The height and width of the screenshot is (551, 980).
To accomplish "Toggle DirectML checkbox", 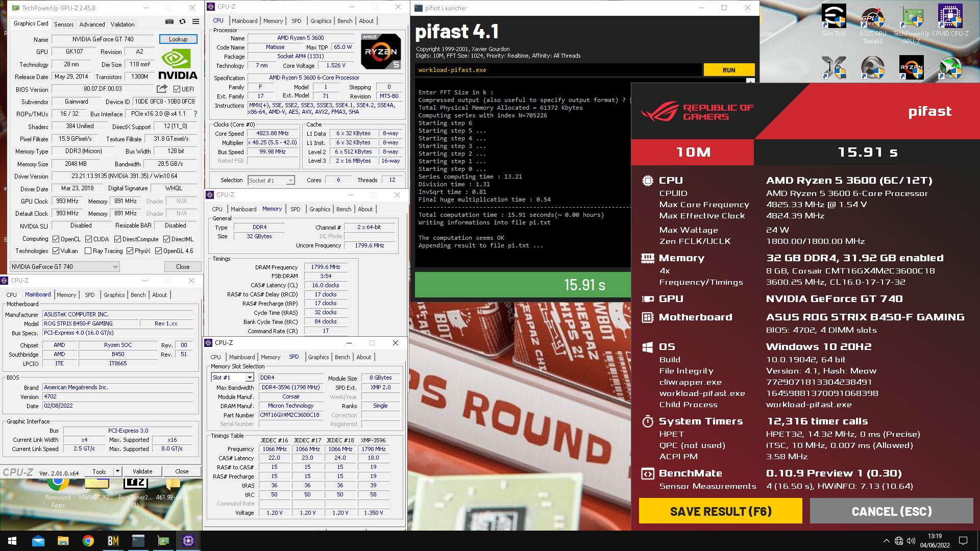I will (x=167, y=239).
